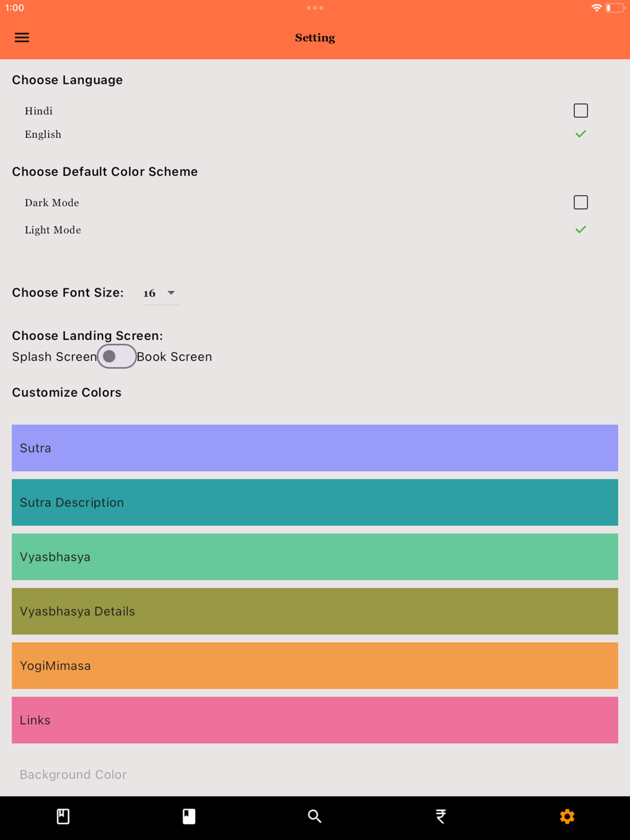This screenshot has height=840, width=630.
Task: Open the rupee donation tab
Action: tap(441, 817)
